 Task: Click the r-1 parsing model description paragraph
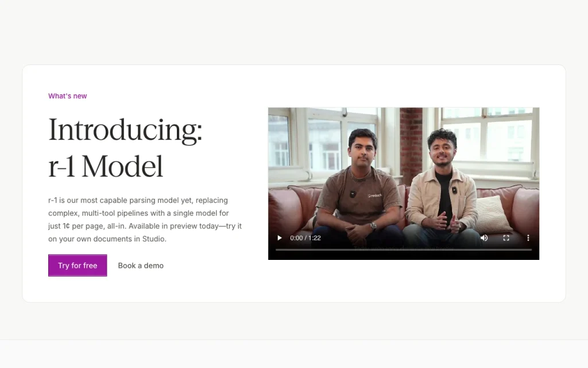click(x=145, y=219)
